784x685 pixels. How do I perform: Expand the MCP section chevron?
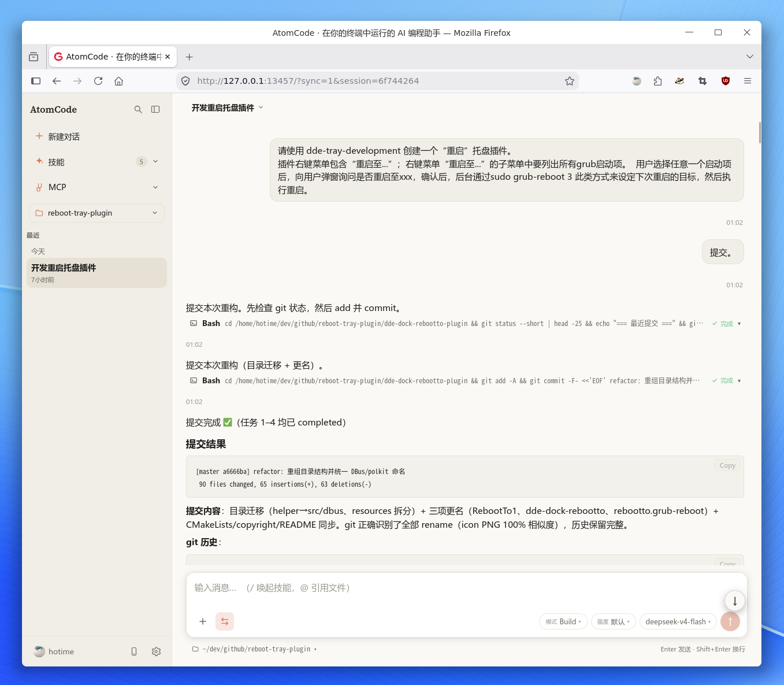155,187
